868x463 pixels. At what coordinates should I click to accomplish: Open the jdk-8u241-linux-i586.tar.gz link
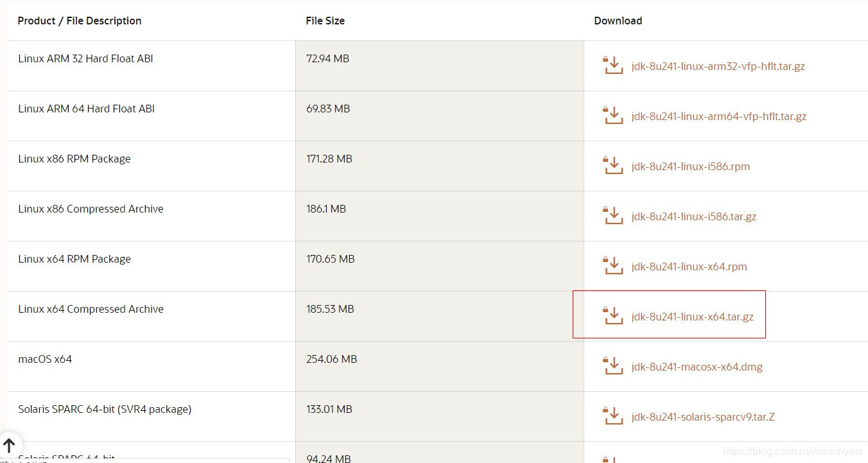tap(694, 216)
